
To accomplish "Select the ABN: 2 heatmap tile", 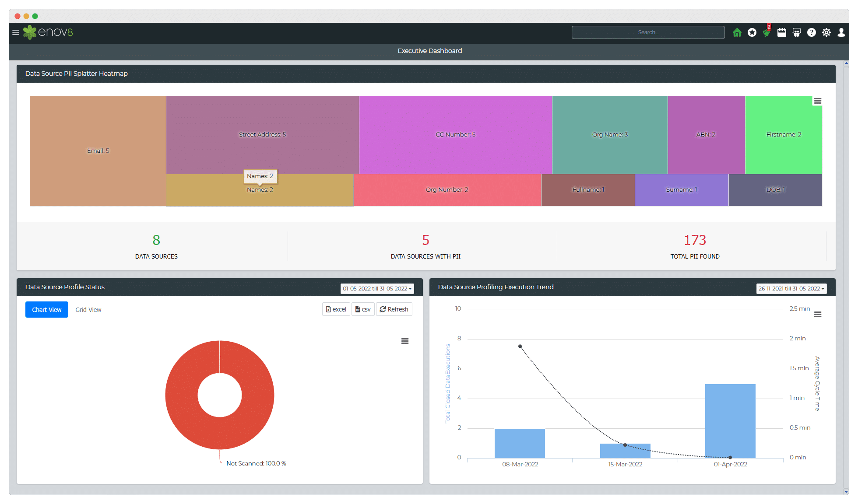I will (x=706, y=135).
